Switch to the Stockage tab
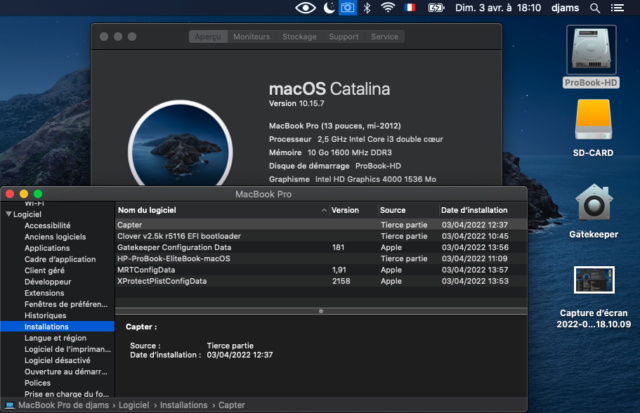The width and height of the screenshot is (640, 413). (x=299, y=37)
